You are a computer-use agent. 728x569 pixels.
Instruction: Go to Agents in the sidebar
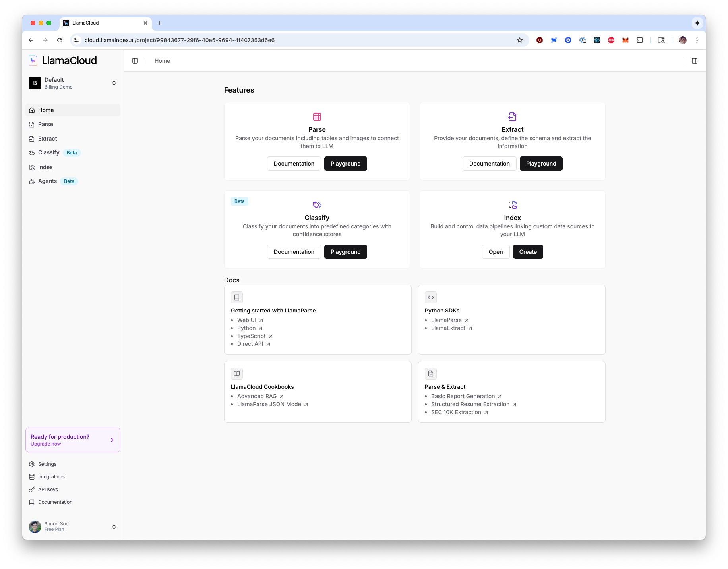click(47, 181)
